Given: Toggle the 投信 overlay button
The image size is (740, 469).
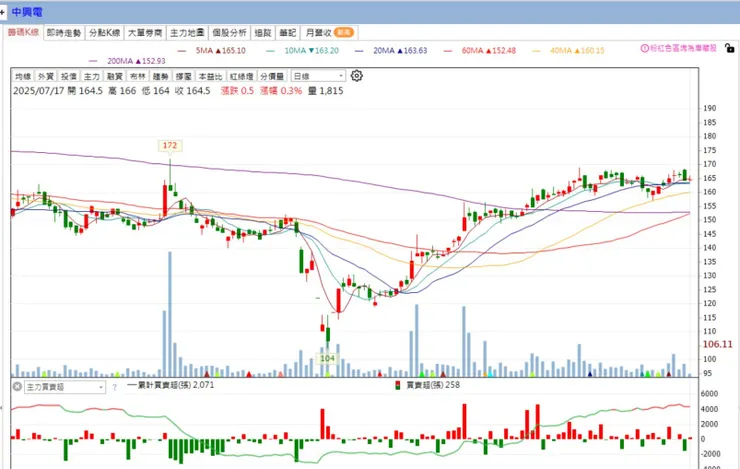Looking at the screenshot, I should point(69,76).
